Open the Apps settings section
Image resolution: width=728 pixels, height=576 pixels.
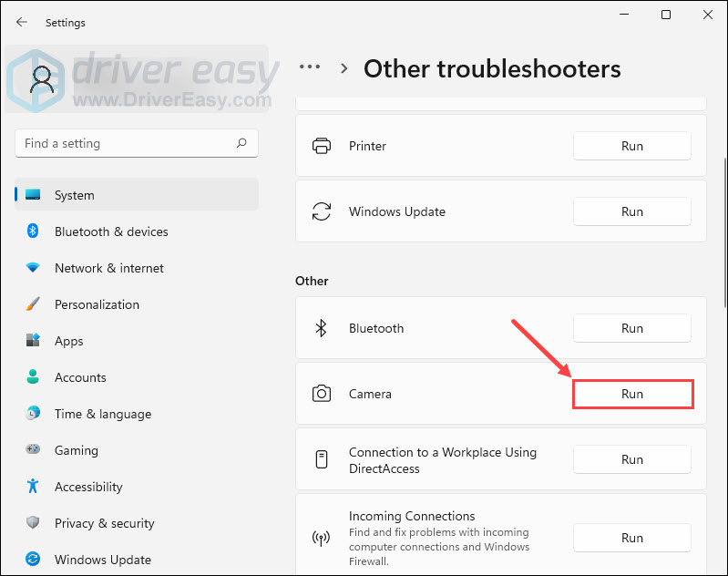(68, 341)
